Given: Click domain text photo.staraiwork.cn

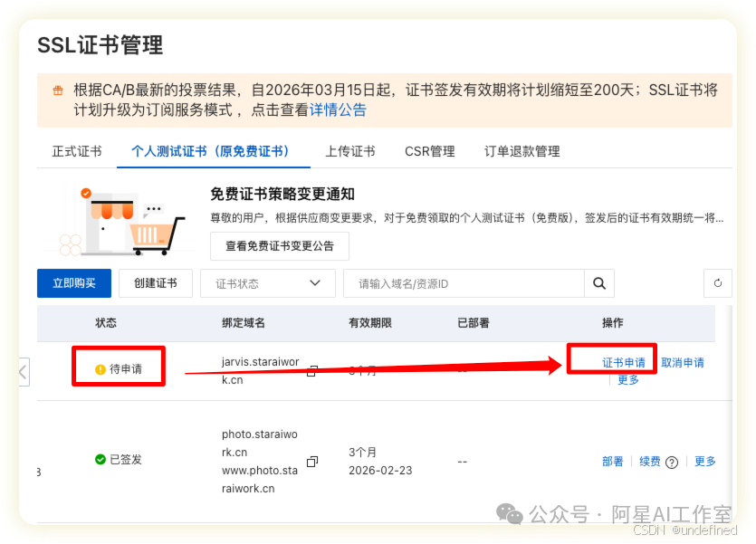Looking at the screenshot, I should coord(259,444).
